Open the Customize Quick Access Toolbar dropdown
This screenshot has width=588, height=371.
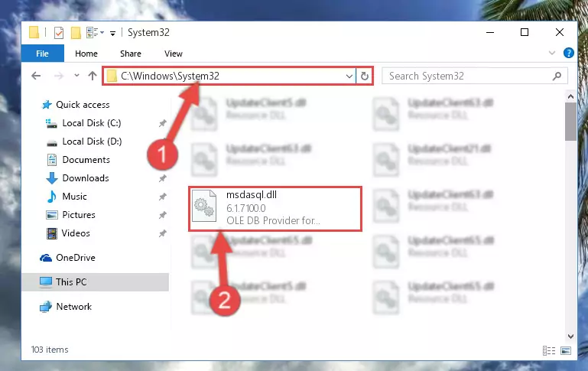[x=112, y=34]
